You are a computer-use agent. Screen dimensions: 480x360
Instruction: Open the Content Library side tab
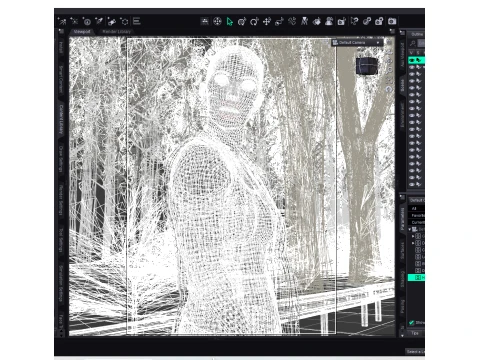click(x=61, y=119)
